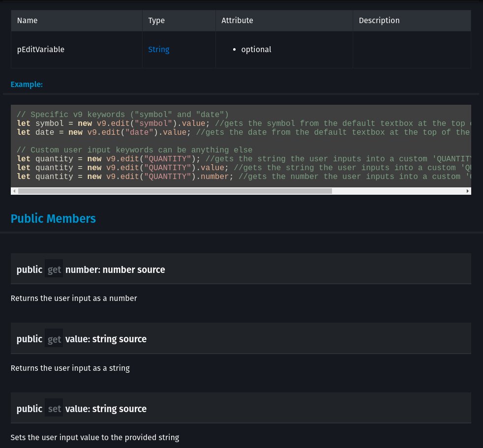The height and width of the screenshot is (448, 483).
Task: Click the set badge on value member
Action: pos(54,409)
